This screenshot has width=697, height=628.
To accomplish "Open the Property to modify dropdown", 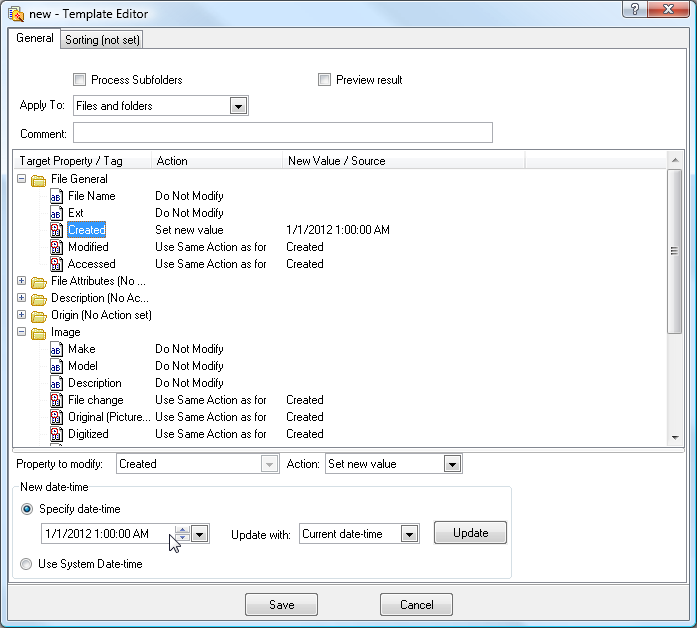I will click(x=269, y=464).
